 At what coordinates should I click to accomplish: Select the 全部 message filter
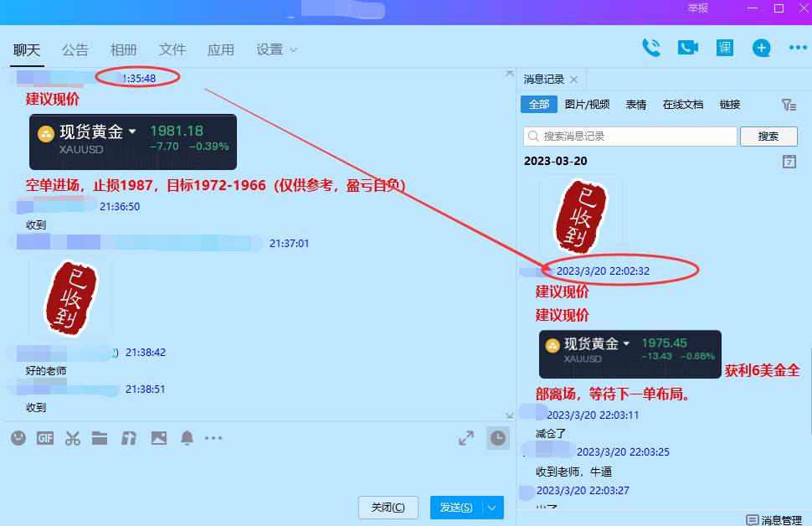pyautogui.click(x=538, y=105)
